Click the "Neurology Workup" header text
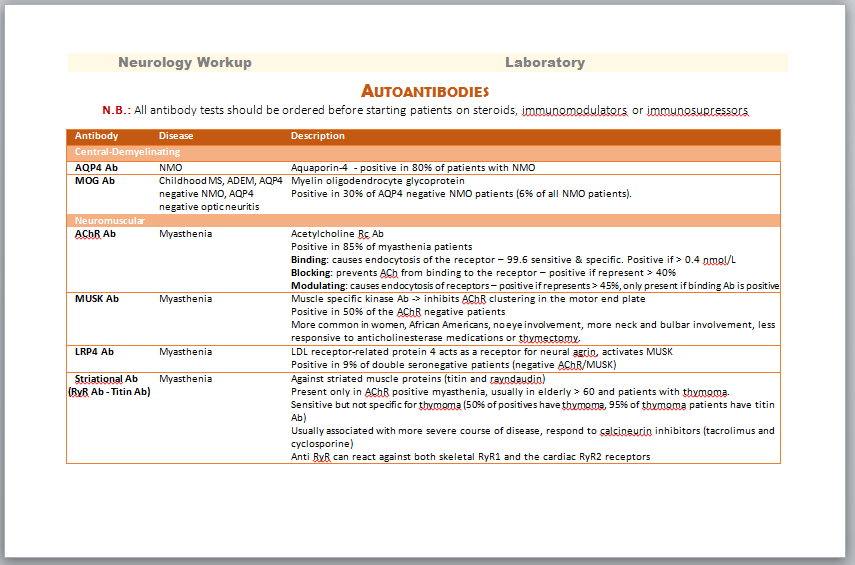Image resolution: width=855 pixels, height=565 pixels. click(x=184, y=63)
